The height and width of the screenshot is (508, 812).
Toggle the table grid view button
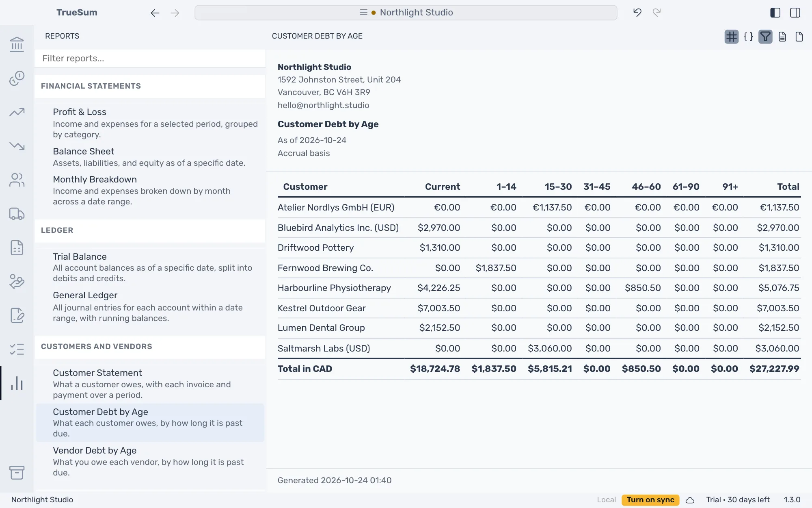point(731,37)
